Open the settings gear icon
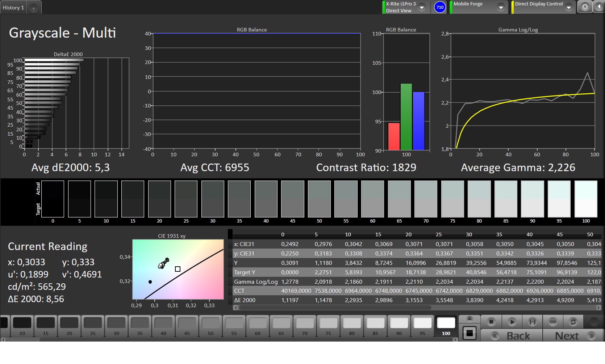605x364 pixels. point(585,7)
